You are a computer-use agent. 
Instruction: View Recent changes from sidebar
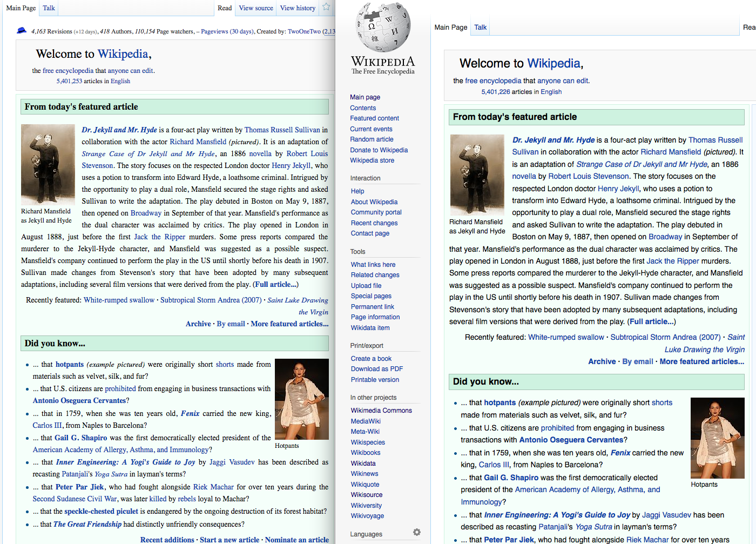coord(374,223)
